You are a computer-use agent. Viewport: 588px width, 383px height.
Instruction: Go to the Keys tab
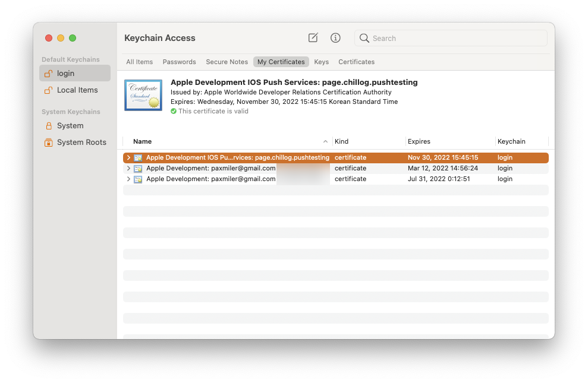tap(322, 62)
